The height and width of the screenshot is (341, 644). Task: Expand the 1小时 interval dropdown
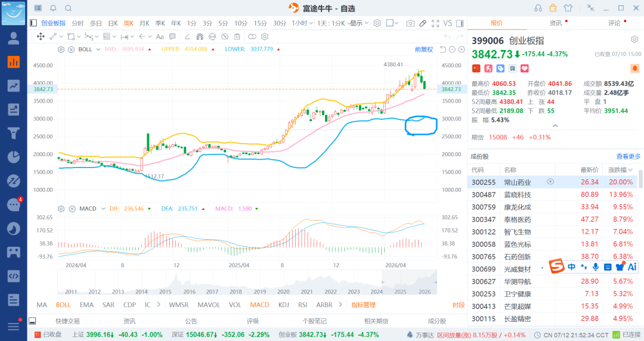click(302, 23)
